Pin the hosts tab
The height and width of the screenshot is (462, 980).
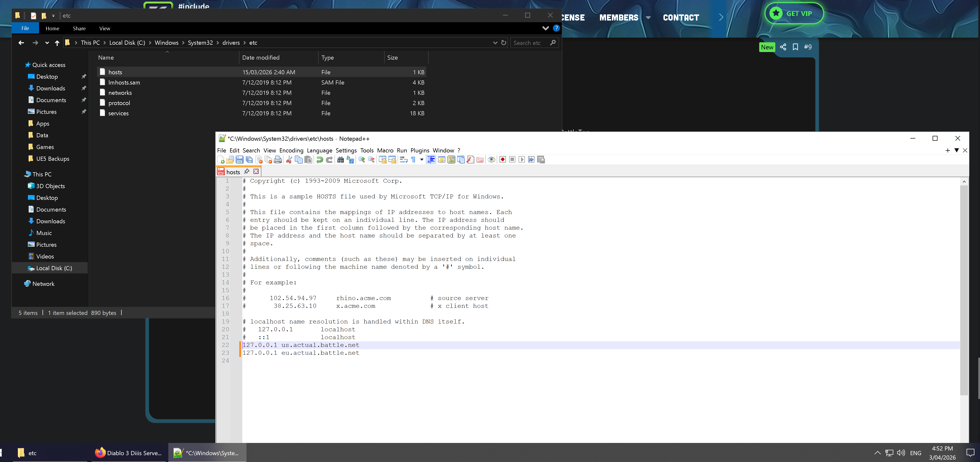pyautogui.click(x=247, y=172)
